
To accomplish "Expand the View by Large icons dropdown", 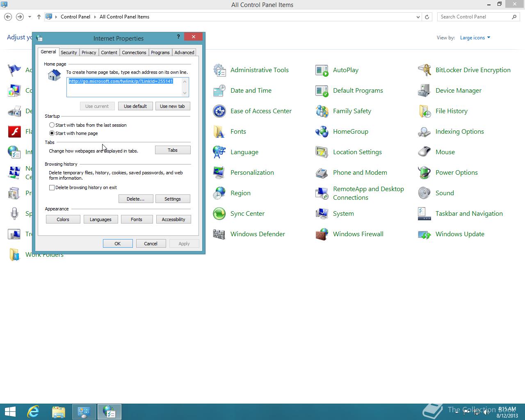I will click(x=475, y=38).
